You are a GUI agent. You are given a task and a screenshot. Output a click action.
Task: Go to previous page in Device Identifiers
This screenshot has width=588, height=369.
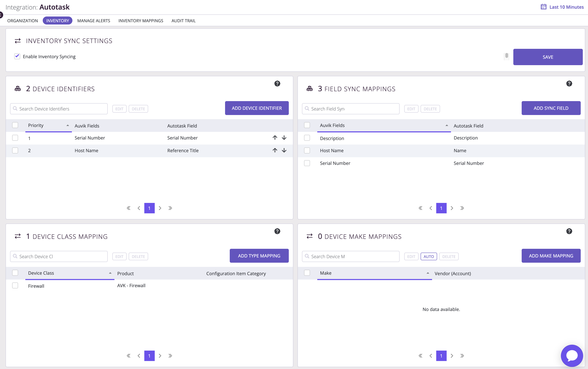coord(139,208)
